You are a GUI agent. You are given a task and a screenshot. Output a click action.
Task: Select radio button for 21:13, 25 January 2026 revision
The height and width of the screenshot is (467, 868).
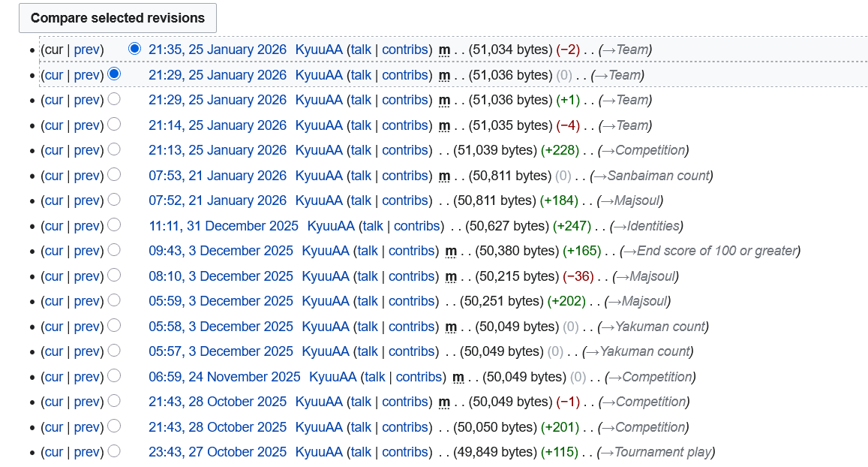114,149
